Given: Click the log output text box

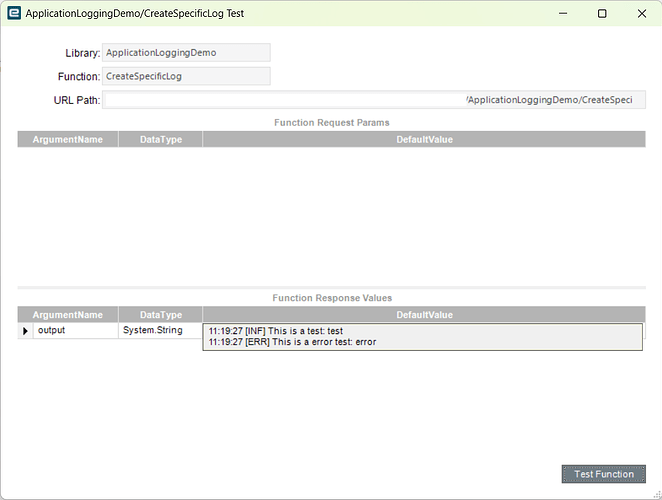Looking at the screenshot, I should pyautogui.click(x=423, y=337).
